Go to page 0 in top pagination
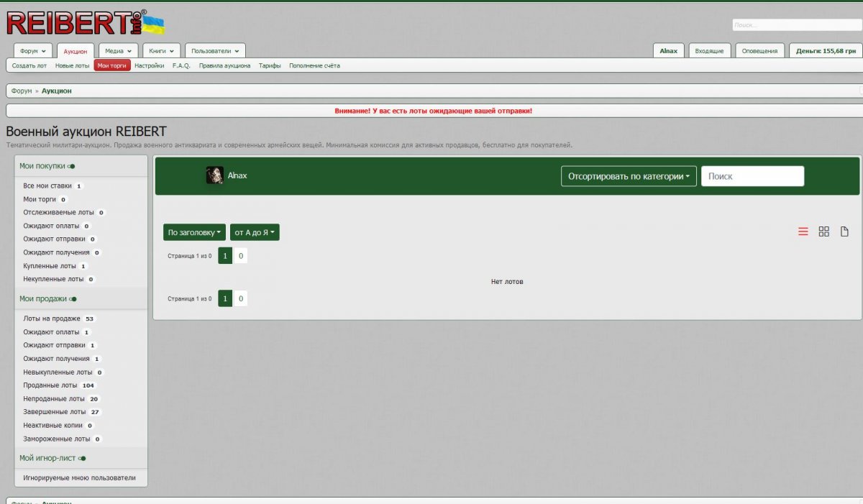863x504 pixels. (x=241, y=256)
